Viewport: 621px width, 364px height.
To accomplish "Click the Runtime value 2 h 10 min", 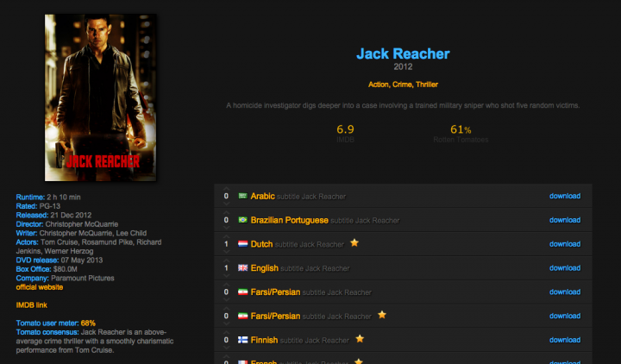I will pos(64,197).
